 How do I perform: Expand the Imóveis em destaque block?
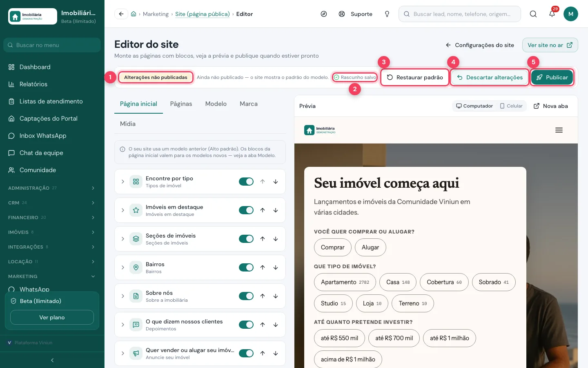pos(123,210)
